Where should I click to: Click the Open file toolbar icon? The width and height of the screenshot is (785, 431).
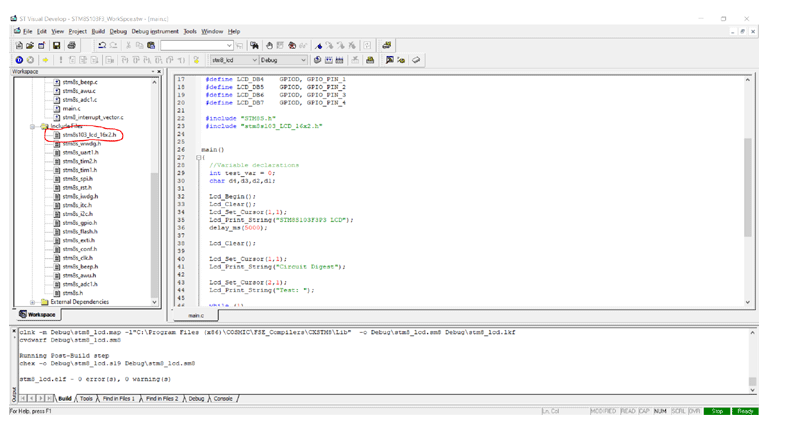[x=31, y=45]
